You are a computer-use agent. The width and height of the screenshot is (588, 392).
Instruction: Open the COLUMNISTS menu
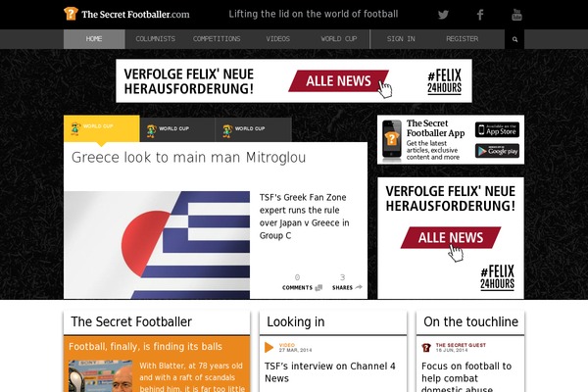[x=155, y=39]
